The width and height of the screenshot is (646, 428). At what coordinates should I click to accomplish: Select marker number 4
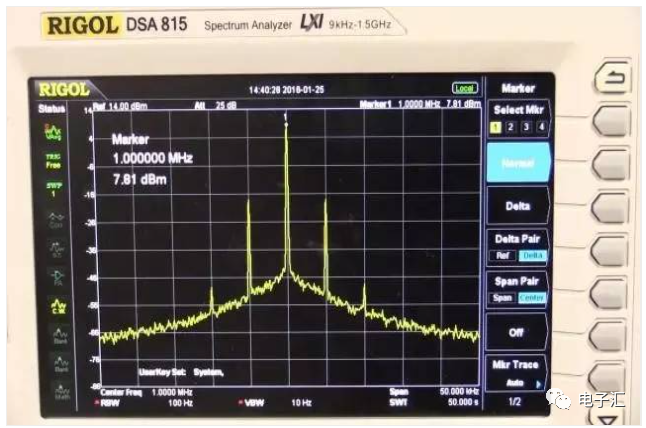pos(541,127)
